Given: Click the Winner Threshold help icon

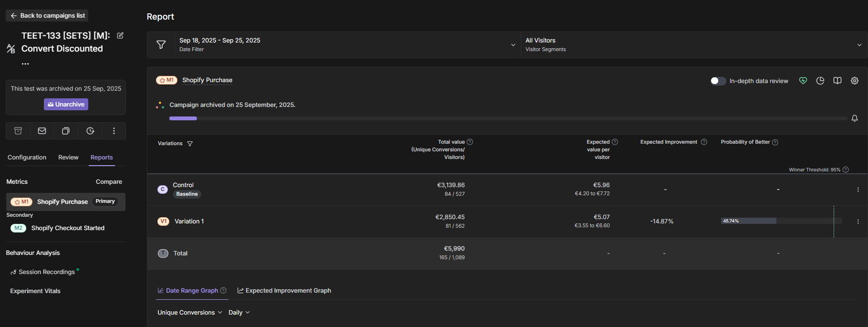Looking at the screenshot, I should coord(846,169).
